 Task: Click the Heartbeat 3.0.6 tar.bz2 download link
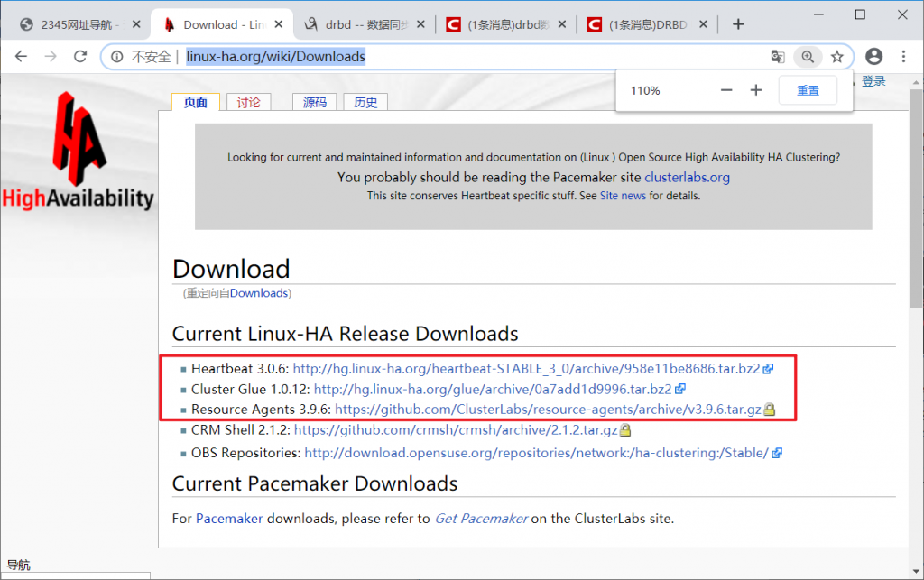pyautogui.click(x=527, y=369)
